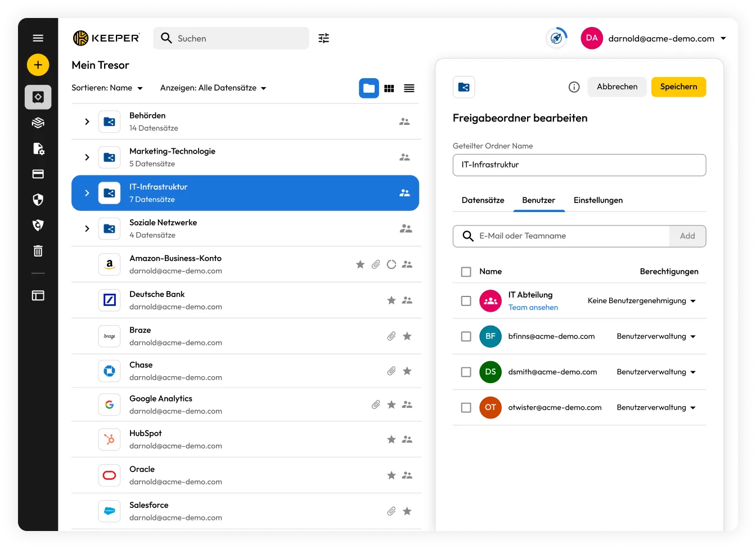The width and height of the screenshot is (756, 549).
Task: Click the favorite star on Amazon-Business-Konto
Action: point(360,264)
